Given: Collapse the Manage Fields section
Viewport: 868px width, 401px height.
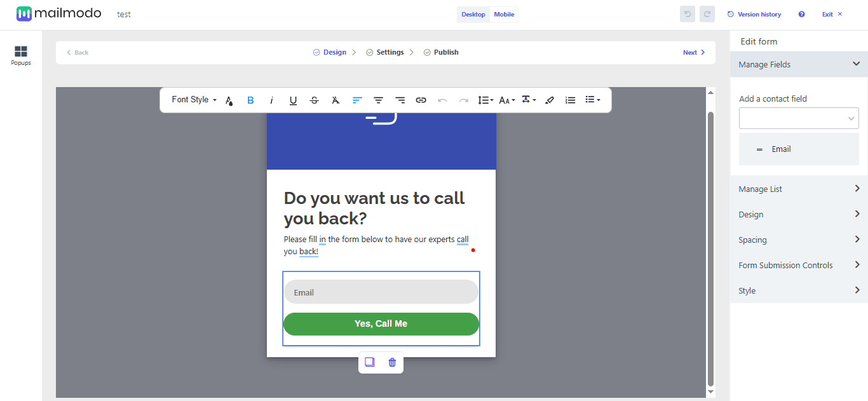Looking at the screenshot, I should 799,64.
